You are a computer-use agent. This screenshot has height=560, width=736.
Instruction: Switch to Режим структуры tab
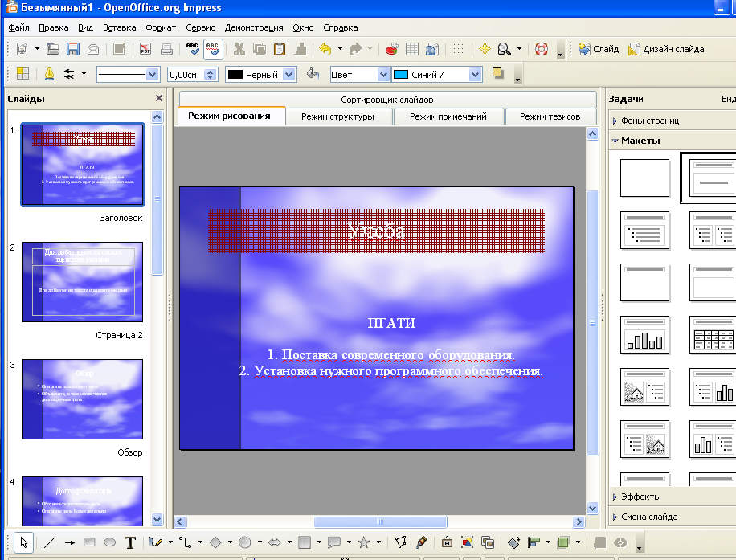pyautogui.click(x=338, y=116)
